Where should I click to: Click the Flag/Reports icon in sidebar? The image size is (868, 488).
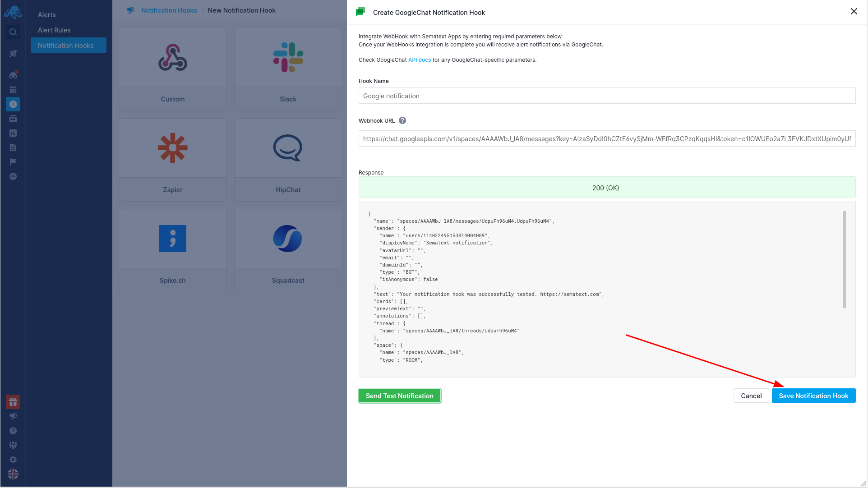point(13,162)
